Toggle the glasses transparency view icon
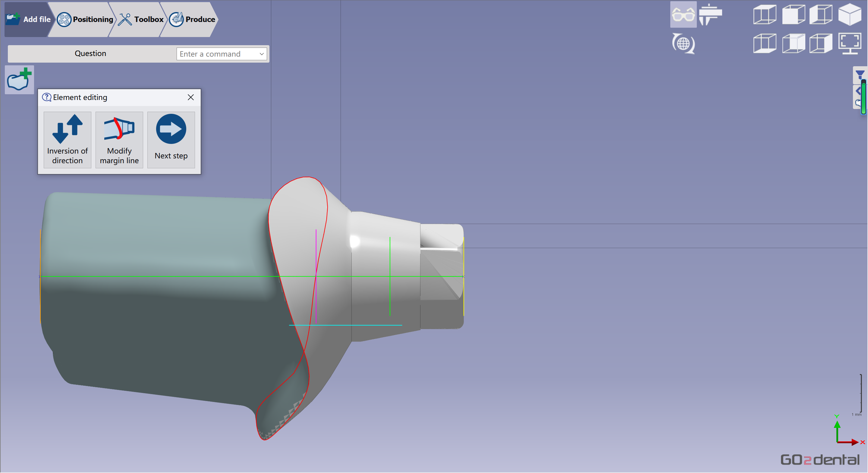Viewport: 868px width, 473px height. 683,14
